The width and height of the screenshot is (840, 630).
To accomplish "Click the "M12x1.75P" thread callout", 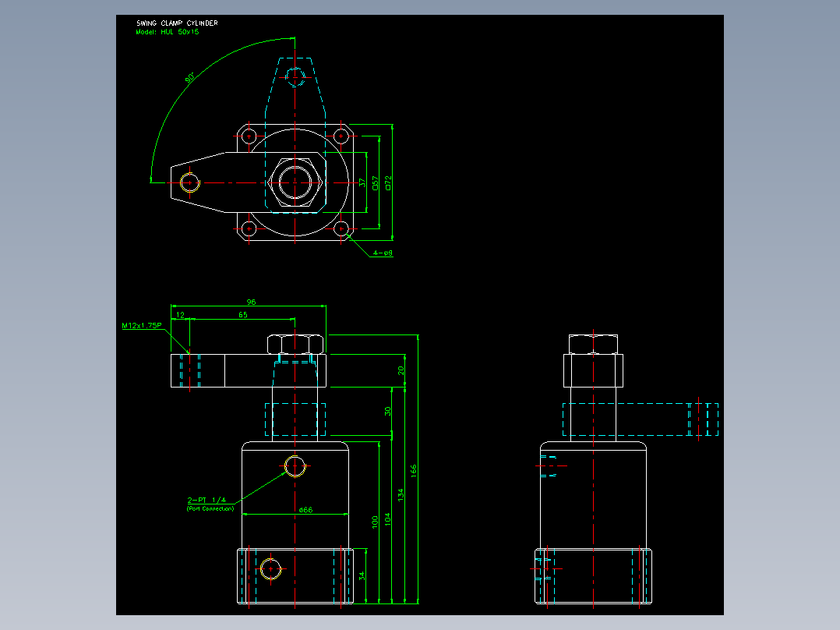I will [x=142, y=325].
